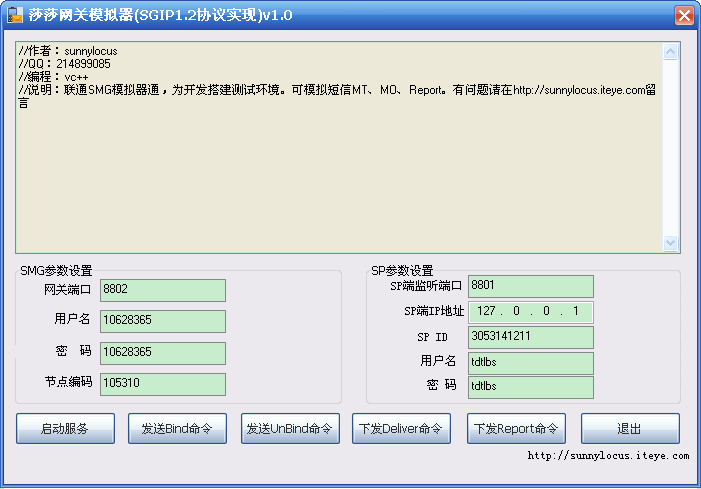
Task: Click the SP参数设置 group label
Action: tap(402, 270)
